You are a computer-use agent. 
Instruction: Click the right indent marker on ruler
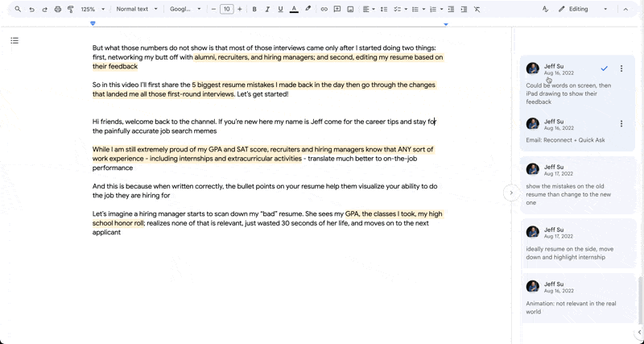(x=446, y=24)
